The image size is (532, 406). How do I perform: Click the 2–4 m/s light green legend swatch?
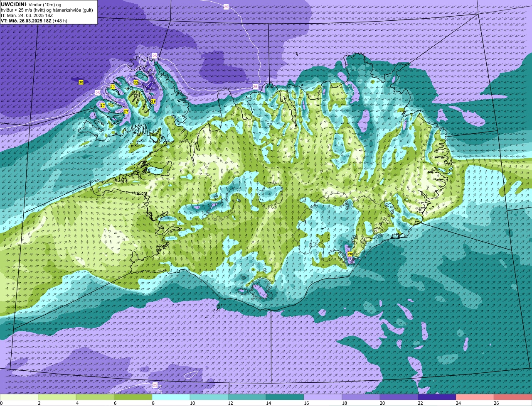pos(57,397)
